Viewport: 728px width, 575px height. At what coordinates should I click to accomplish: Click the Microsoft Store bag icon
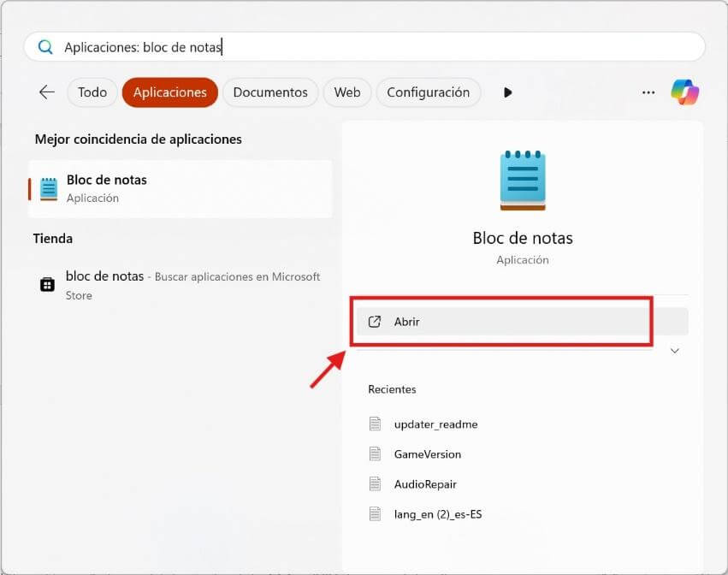[48, 285]
